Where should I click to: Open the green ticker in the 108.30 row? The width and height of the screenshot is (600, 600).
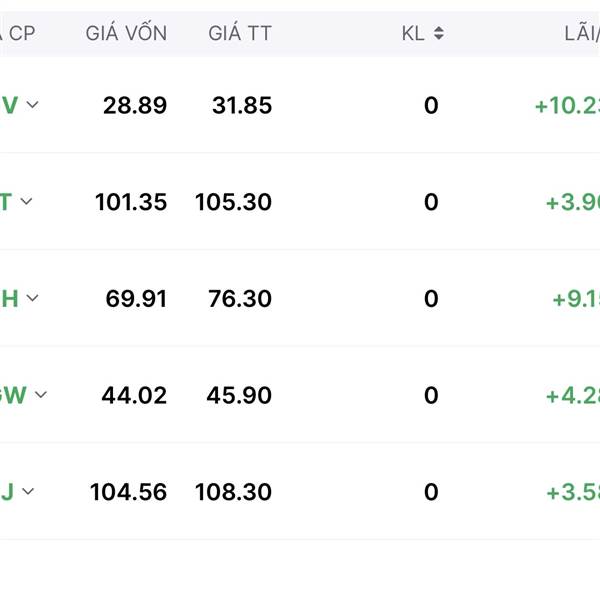click(7, 491)
